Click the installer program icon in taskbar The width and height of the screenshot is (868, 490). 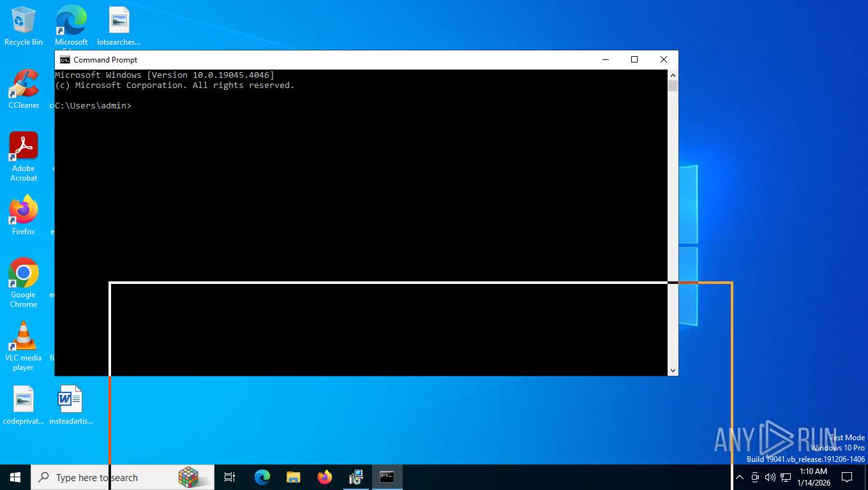click(356, 477)
